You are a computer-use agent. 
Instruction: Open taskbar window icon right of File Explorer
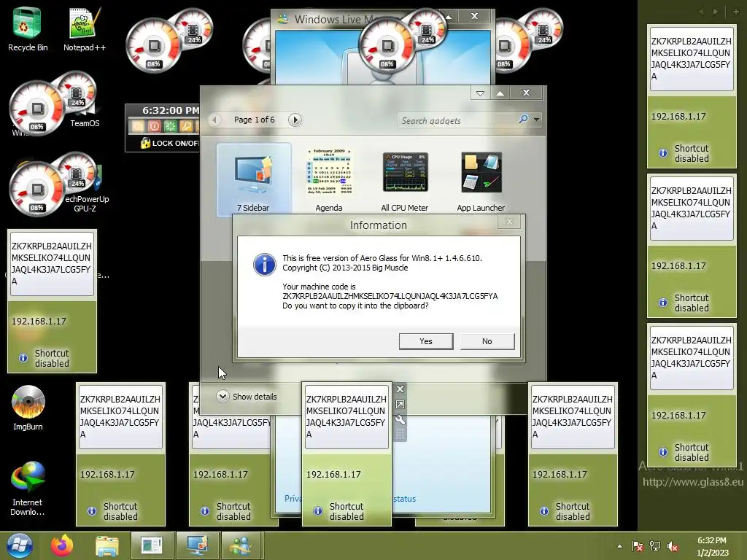[x=152, y=545]
